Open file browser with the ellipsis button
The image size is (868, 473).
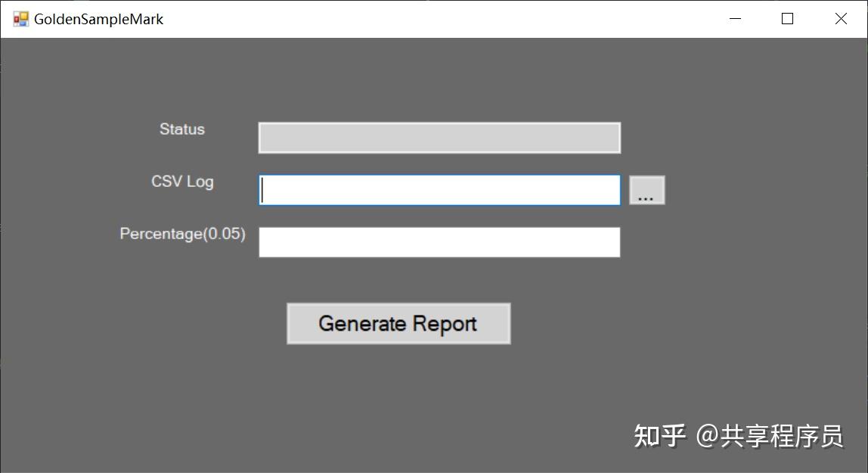click(x=646, y=191)
